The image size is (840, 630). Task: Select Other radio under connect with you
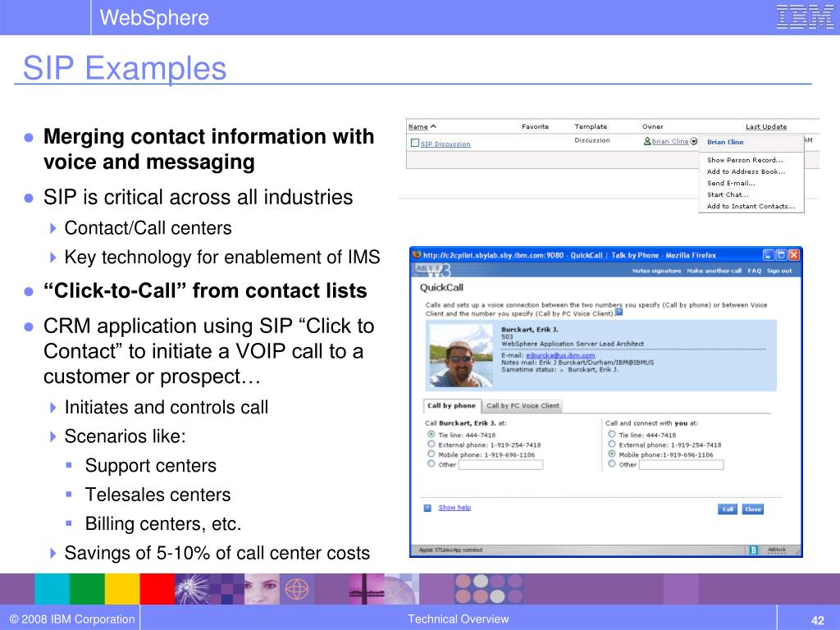(612, 464)
